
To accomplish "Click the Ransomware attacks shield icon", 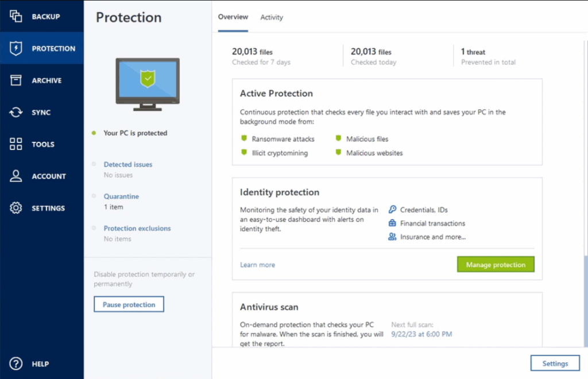I will 243,138.
